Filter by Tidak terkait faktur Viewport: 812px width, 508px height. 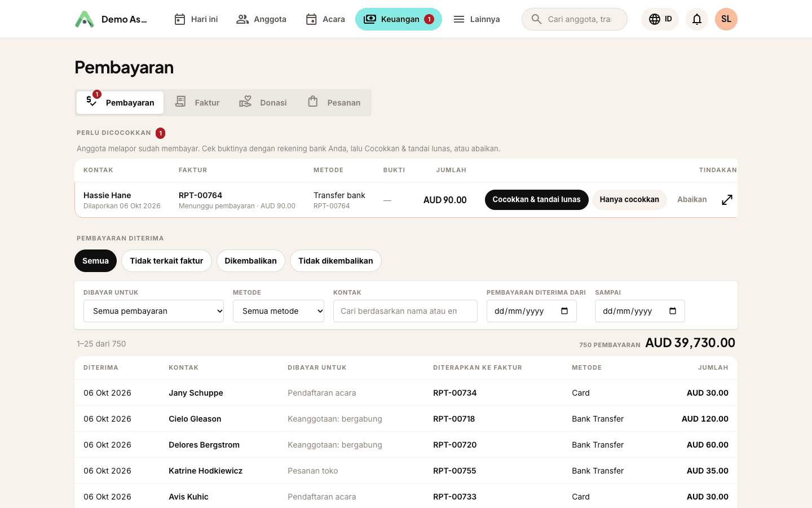[x=166, y=261]
